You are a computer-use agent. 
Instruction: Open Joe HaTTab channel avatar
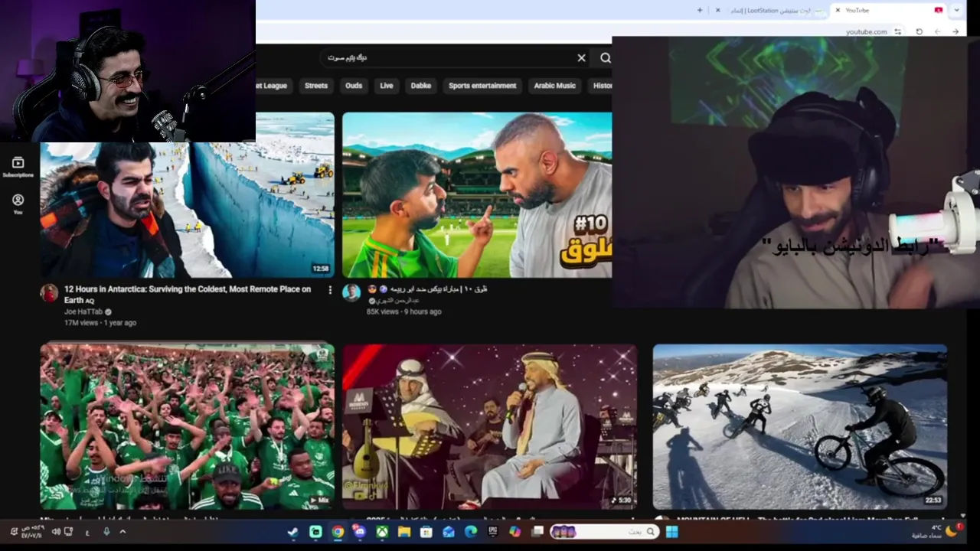(49, 293)
